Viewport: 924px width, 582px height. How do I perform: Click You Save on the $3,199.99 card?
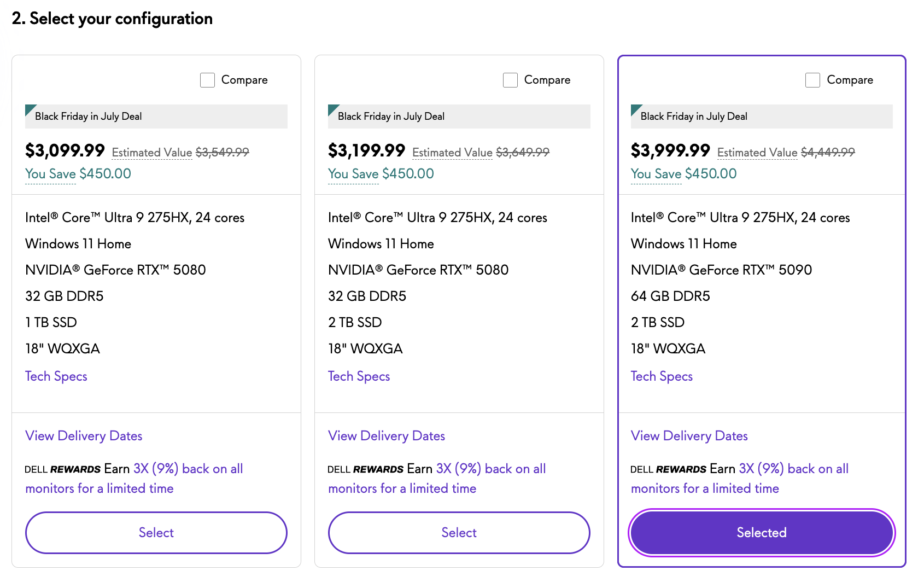coord(353,174)
